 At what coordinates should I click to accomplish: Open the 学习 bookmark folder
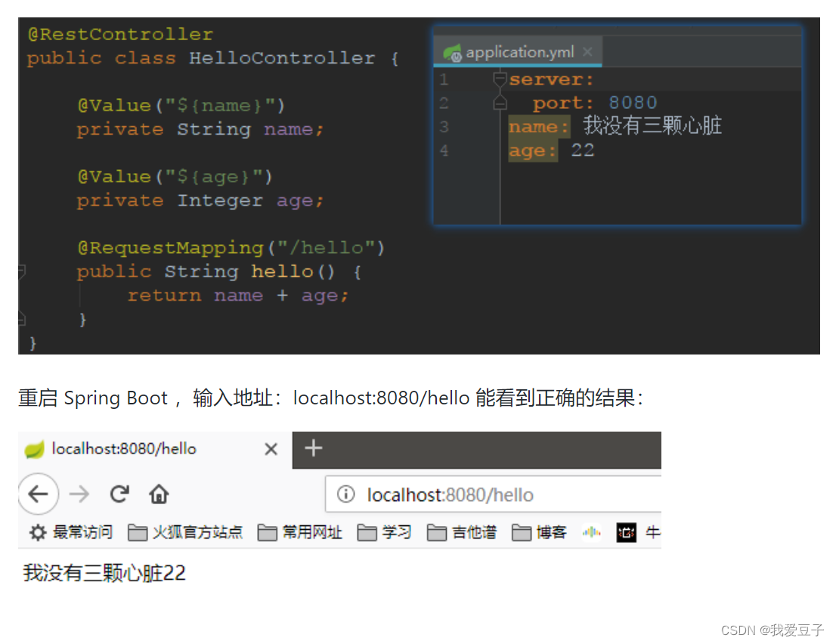[x=384, y=532]
